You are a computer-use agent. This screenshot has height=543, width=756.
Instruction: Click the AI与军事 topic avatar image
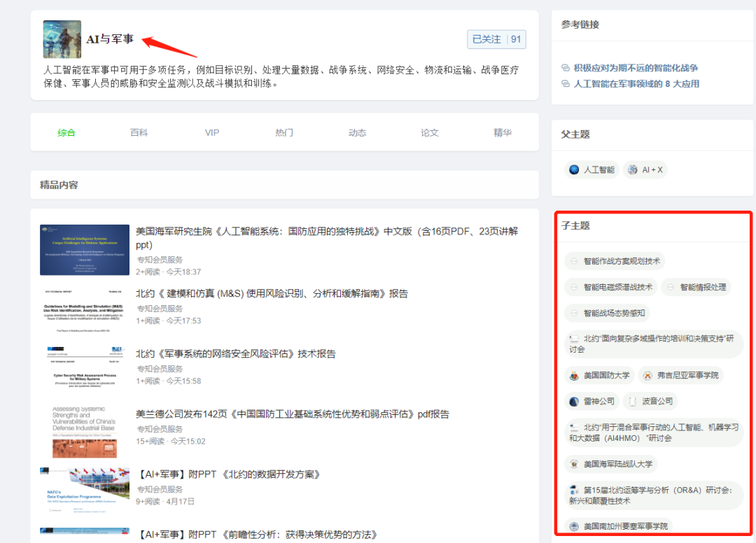62,39
